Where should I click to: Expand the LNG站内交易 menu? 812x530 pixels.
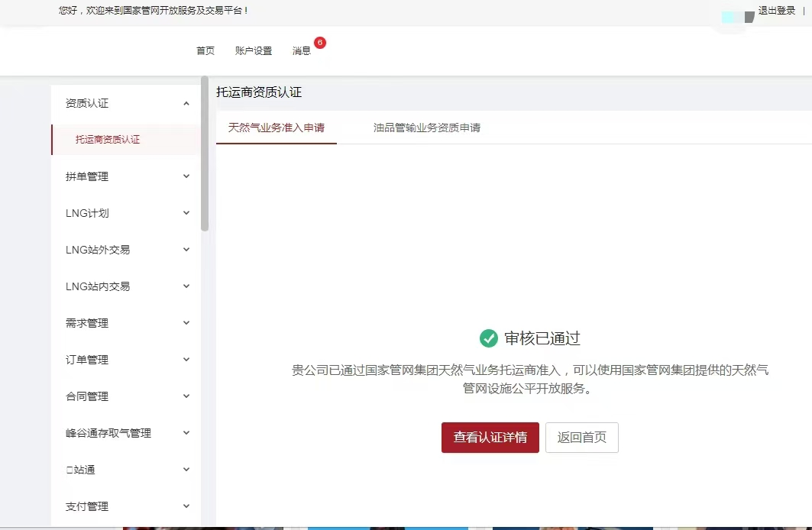click(186, 286)
